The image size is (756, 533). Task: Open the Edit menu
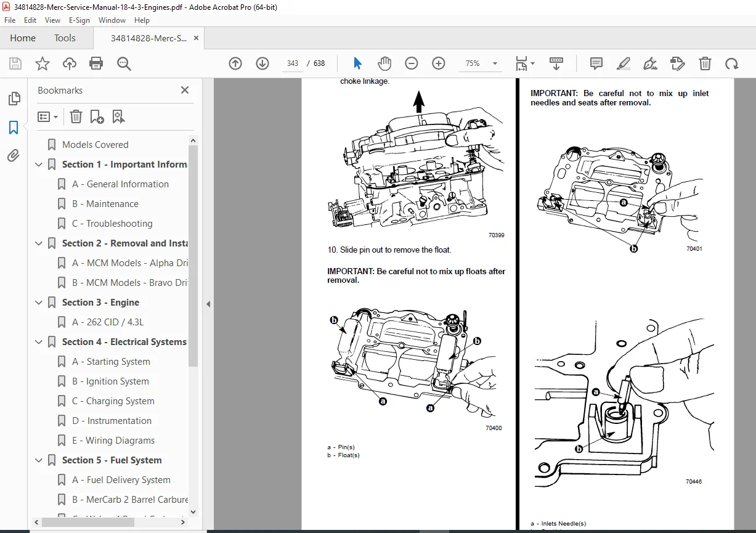(30, 20)
